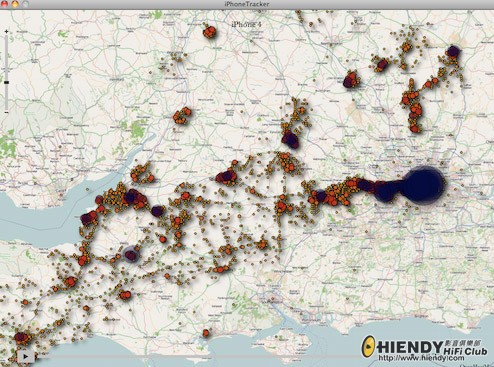Click the upper part of zoom slider track
This screenshot has width=494, height=367.
click(6, 57)
